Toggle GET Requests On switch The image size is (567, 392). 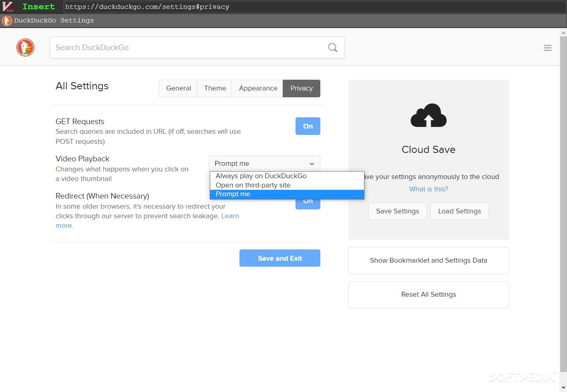(308, 126)
